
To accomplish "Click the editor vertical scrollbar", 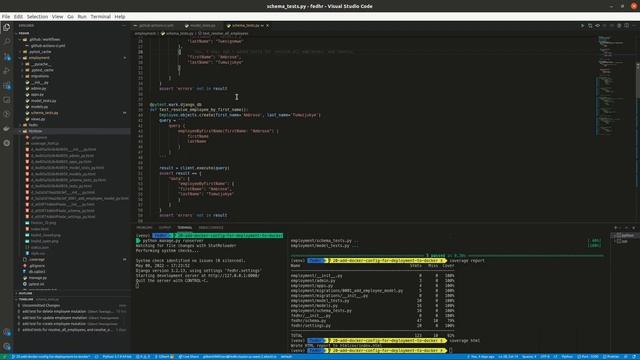I will tap(638, 129).
